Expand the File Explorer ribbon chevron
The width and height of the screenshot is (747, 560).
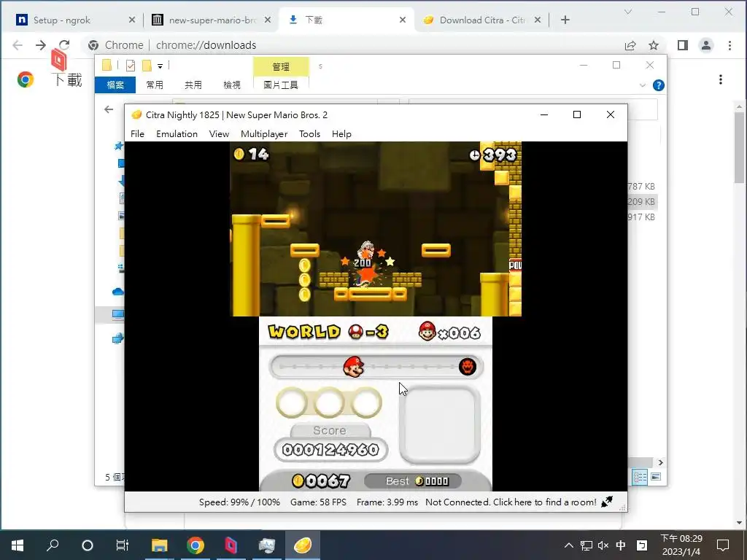point(642,85)
